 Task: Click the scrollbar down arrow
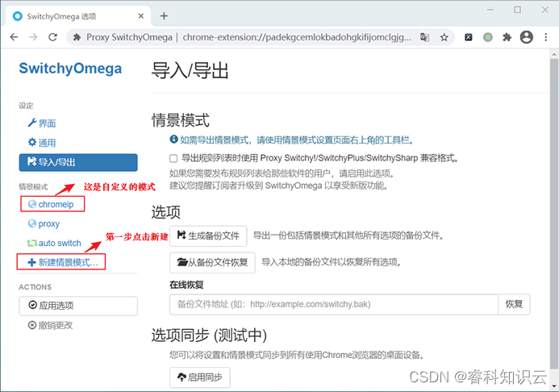(x=554, y=386)
